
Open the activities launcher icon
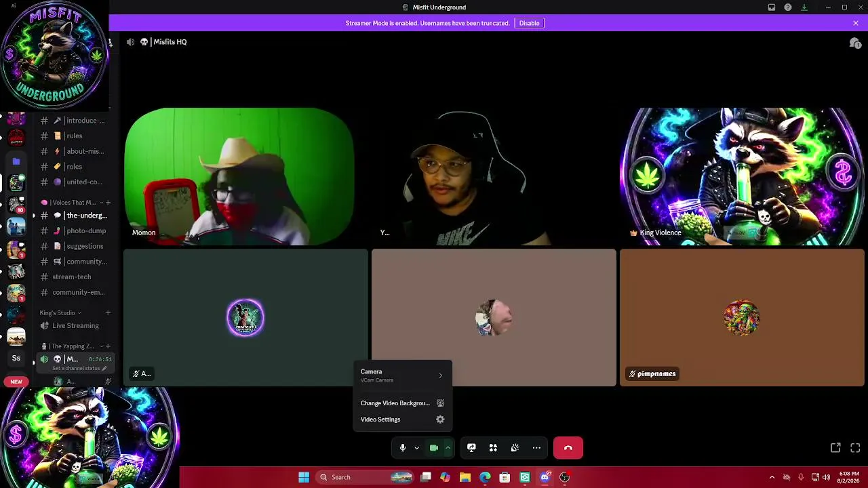click(493, 448)
